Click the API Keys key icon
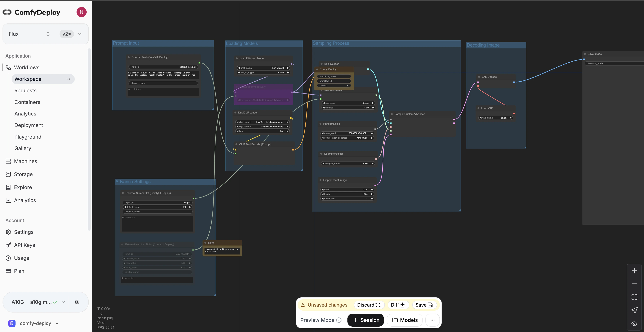The height and width of the screenshot is (332, 644). click(8, 245)
